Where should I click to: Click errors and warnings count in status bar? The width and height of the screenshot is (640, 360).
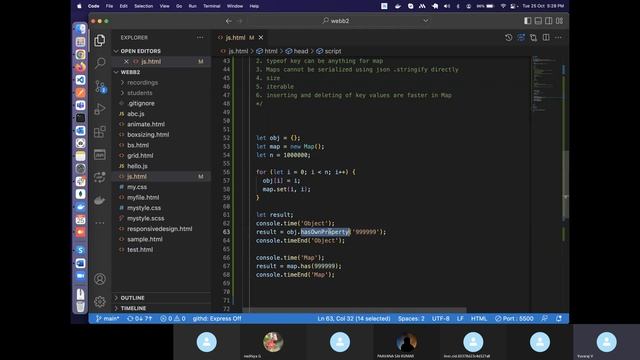[x=173, y=318]
